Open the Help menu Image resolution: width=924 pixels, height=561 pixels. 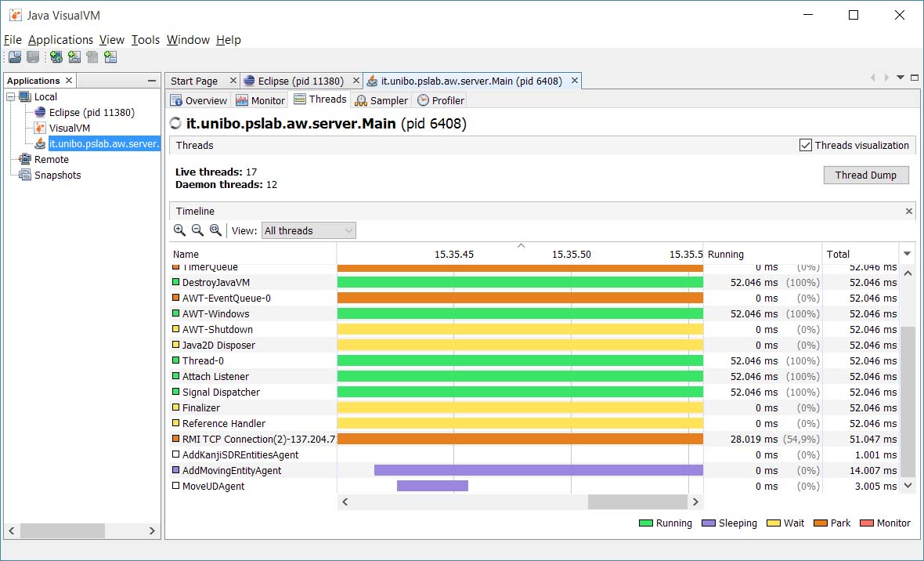[229, 40]
